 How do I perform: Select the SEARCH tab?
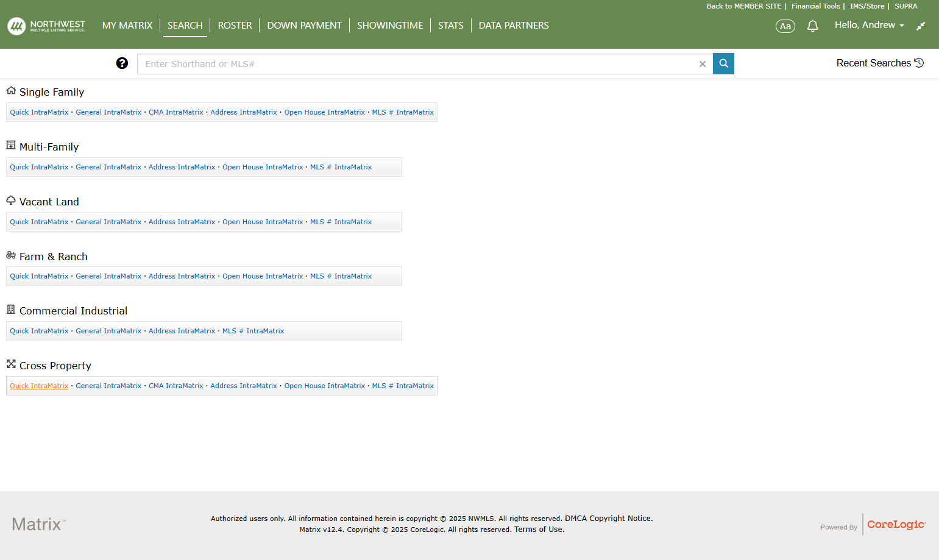tap(185, 26)
